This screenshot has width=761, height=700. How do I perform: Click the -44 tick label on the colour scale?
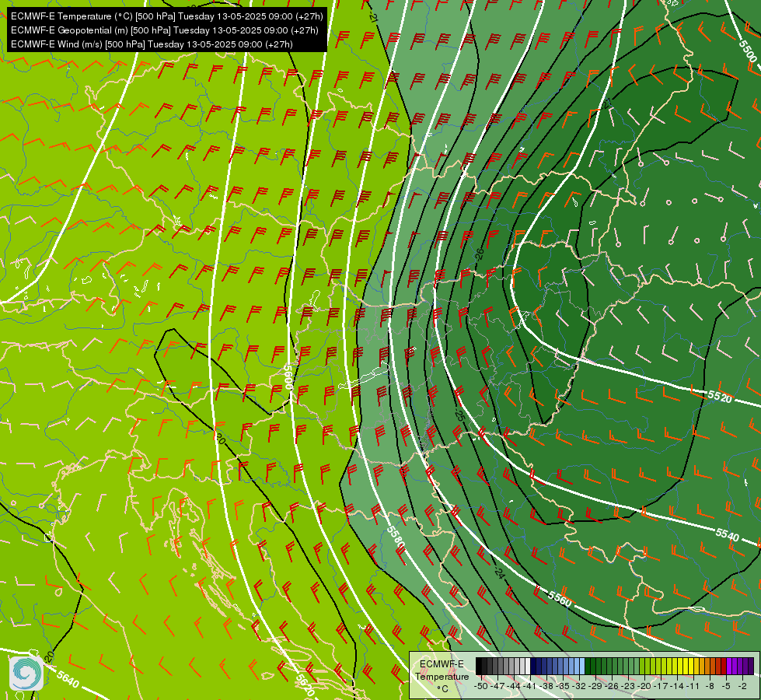(514, 686)
